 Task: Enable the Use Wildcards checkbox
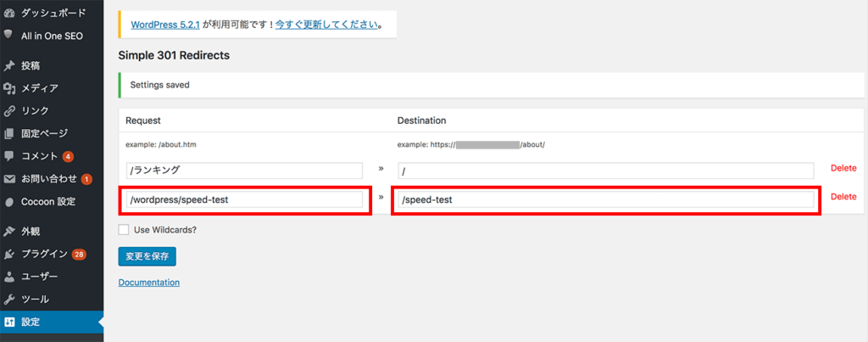point(124,229)
